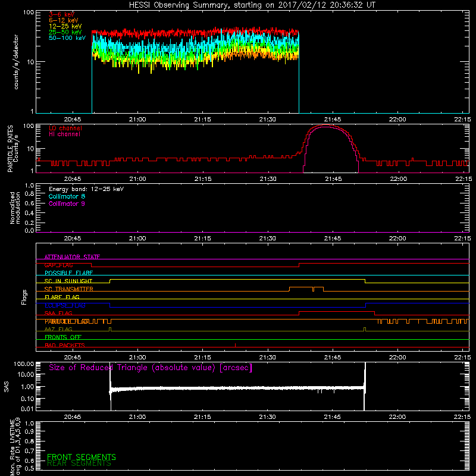476x476 pixels.
Task: Click the 100.00 tick label on the SAS axis
Action: point(24,364)
